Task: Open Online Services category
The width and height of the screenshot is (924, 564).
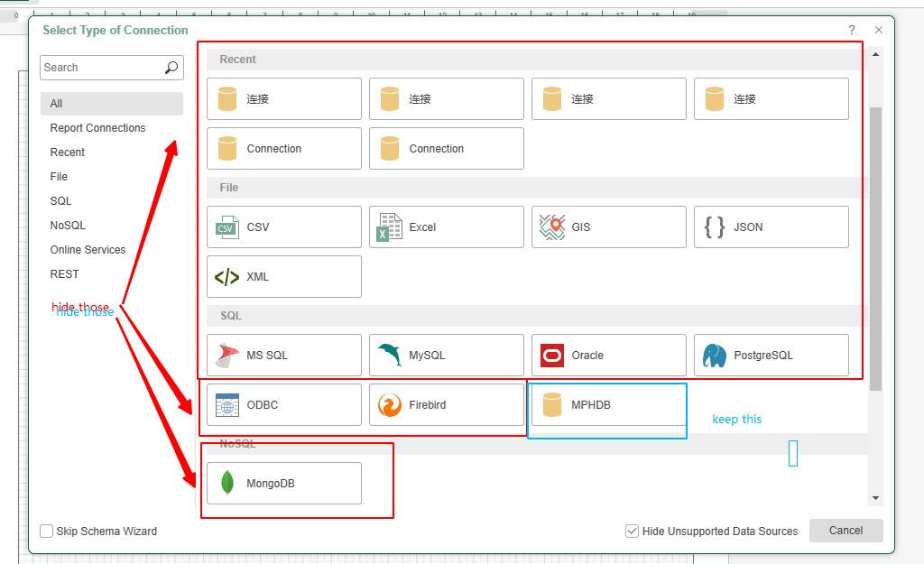Action: point(112,250)
